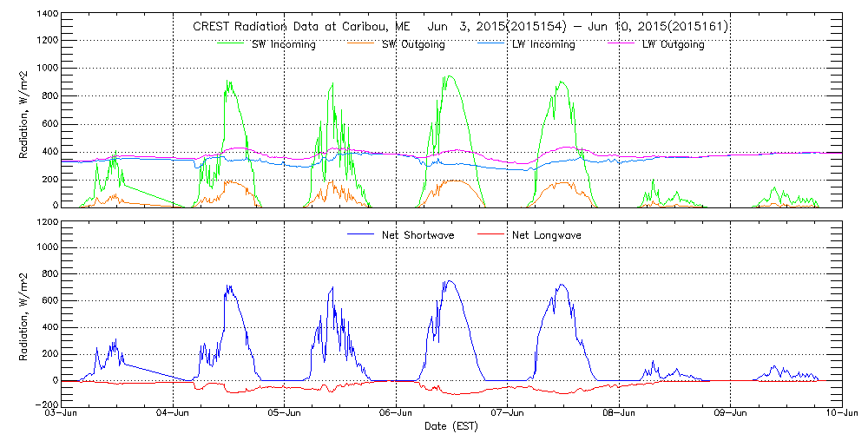Click the chart title CREST Radiation Data
The height and width of the screenshot is (434, 868).
click(x=460, y=26)
